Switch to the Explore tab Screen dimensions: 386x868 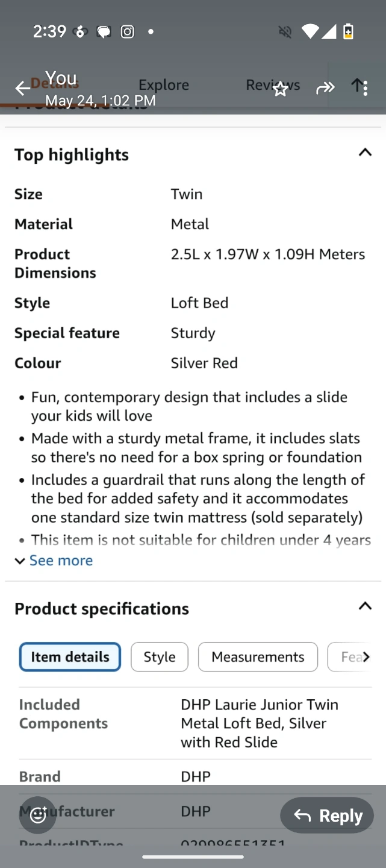(x=164, y=85)
